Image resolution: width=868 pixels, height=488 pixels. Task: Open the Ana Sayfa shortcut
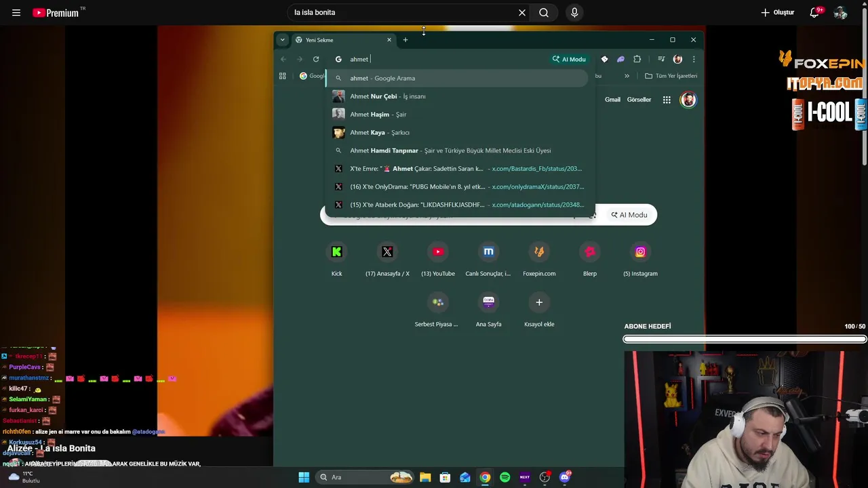point(488,310)
